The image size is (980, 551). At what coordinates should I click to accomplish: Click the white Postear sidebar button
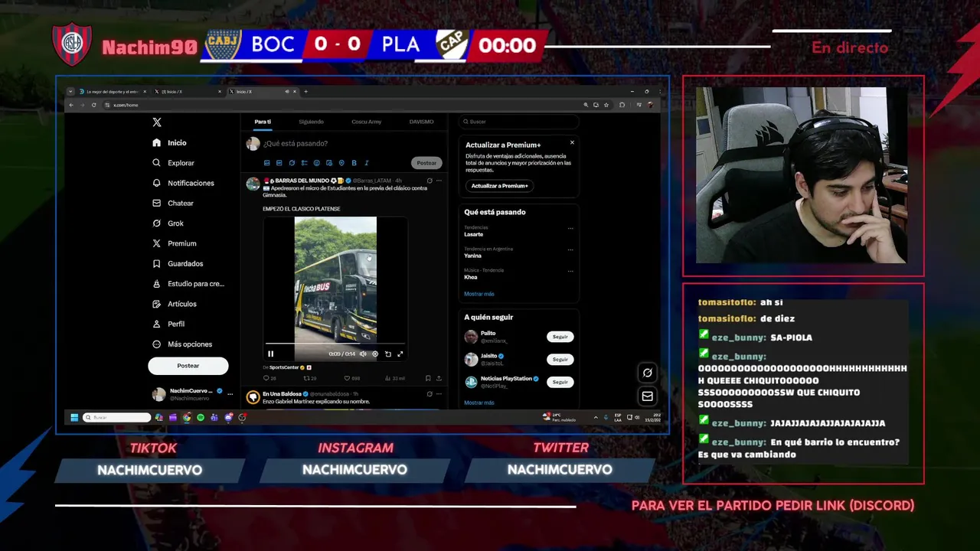[188, 366]
